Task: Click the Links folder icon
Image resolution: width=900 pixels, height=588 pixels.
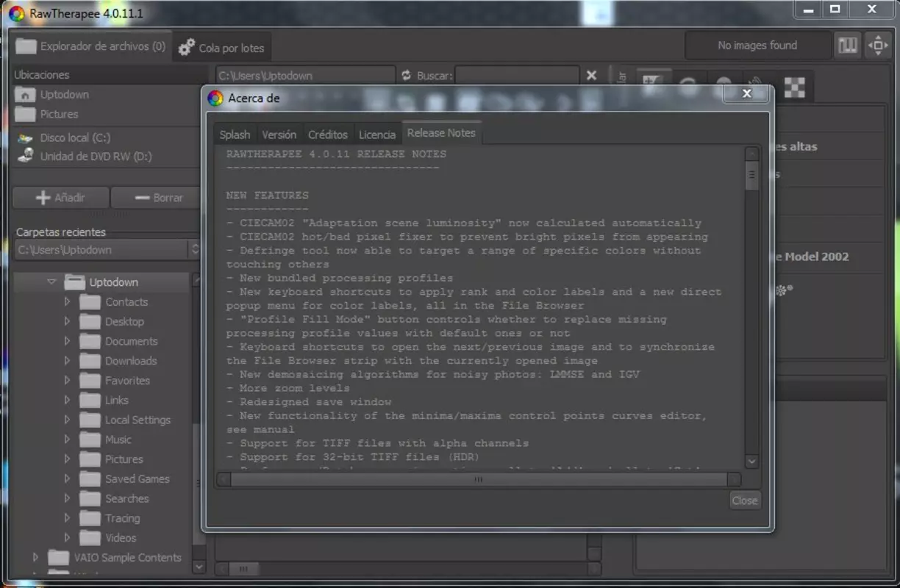Action: 90,400
